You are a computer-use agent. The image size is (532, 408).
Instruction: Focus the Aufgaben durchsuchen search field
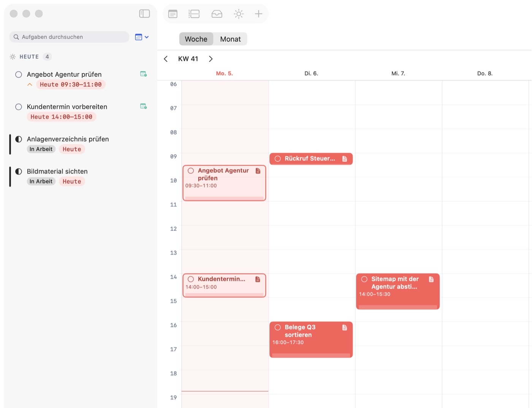(69, 37)
